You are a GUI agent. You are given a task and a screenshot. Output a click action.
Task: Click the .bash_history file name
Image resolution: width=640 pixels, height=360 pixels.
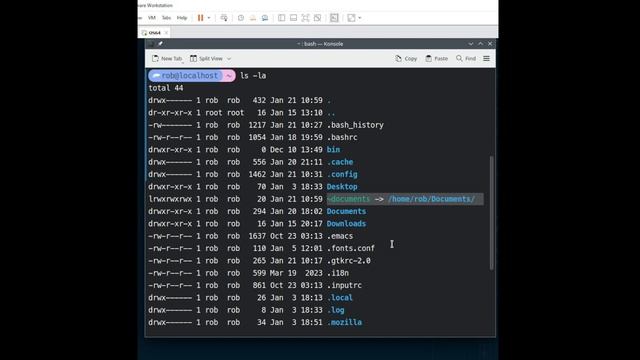[x=355, y=125]
